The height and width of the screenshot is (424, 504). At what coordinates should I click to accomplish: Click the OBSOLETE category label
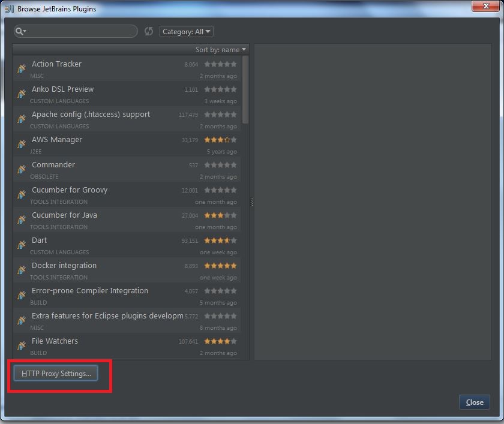(x=44, y=177)
